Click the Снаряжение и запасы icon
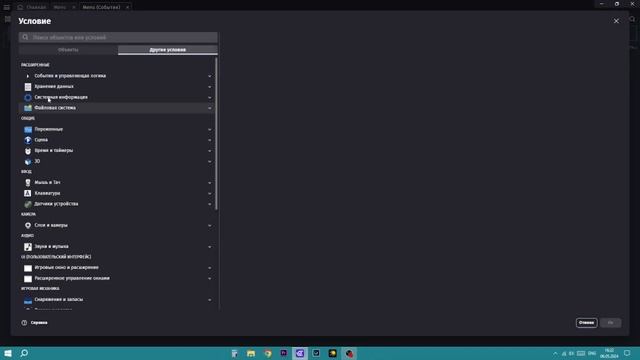Viewport: 640px width, 360px height. tap(28, 300)
